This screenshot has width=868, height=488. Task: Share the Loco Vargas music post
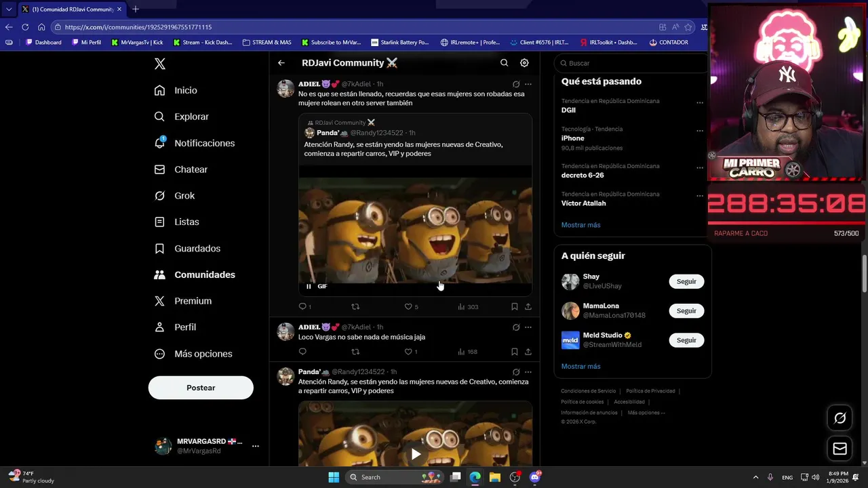pos(528,352)
